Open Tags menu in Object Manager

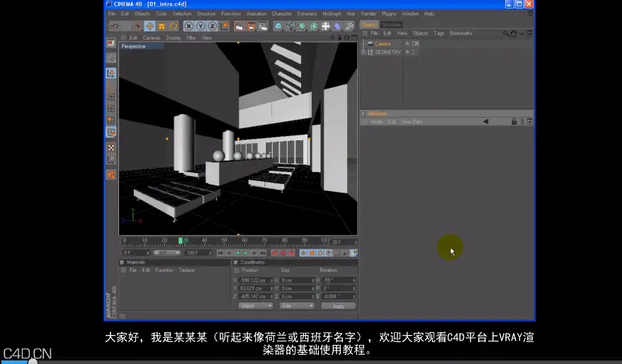point(439,33)
